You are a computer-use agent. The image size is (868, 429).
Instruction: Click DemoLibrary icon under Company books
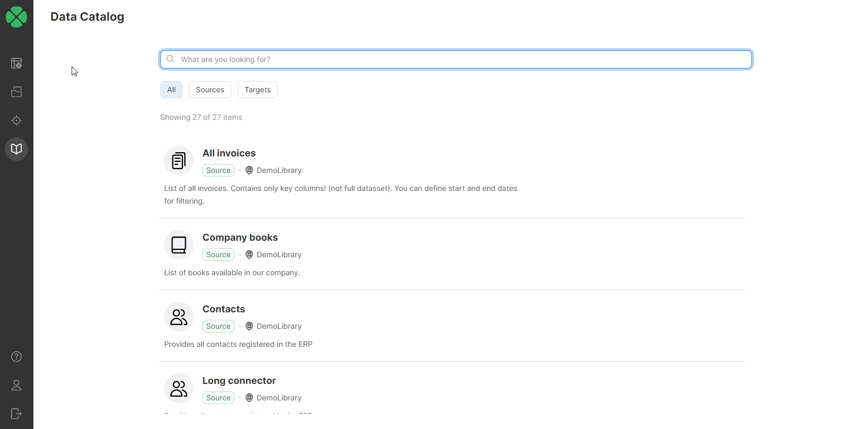pyautogui.click(x=249, y=255)
